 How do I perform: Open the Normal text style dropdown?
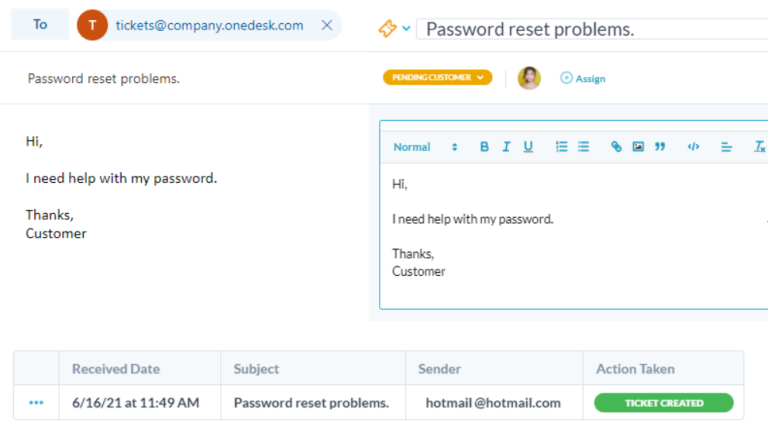coord(425,147)
